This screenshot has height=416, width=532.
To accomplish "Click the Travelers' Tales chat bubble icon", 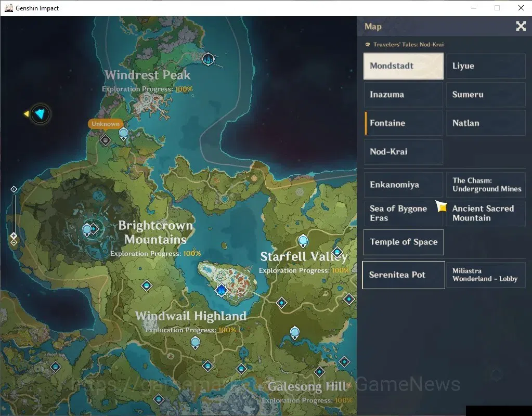I will tap(368, 44).
